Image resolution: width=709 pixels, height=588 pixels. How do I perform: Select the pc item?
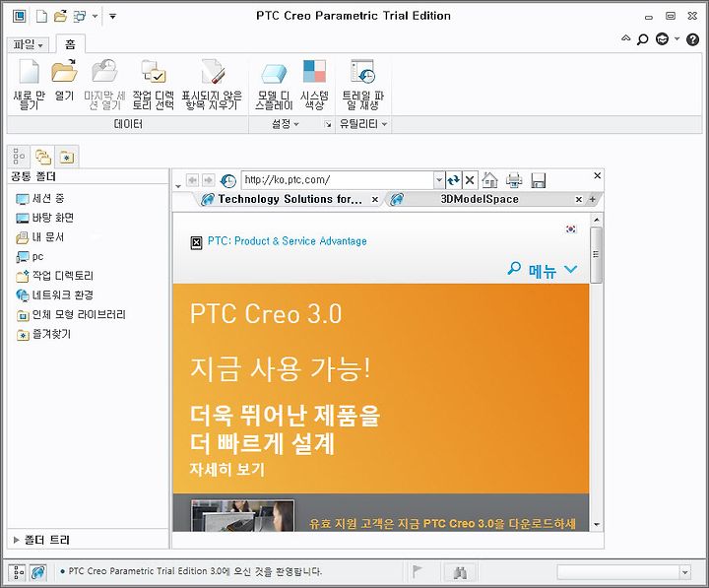[30, 257]
